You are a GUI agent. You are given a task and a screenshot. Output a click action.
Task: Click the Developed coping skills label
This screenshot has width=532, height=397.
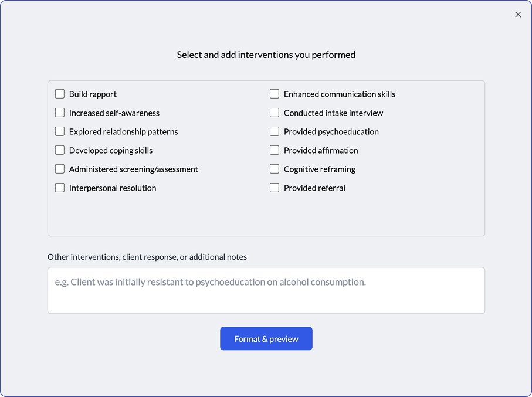(111, 151)
